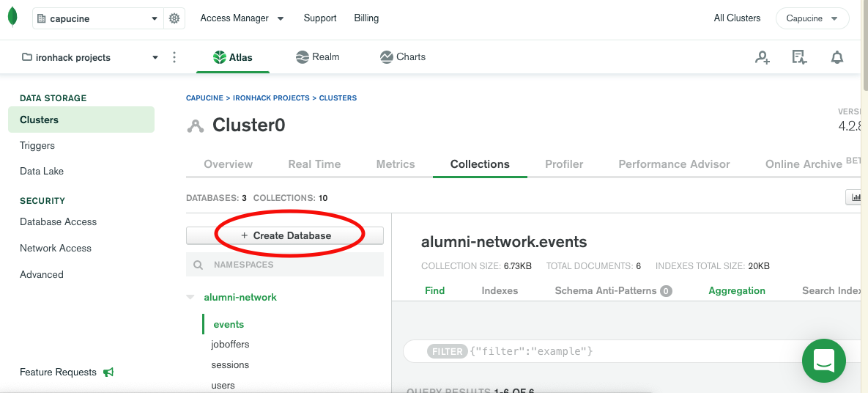Click the chart icon beside collections count

click(855, 197)
